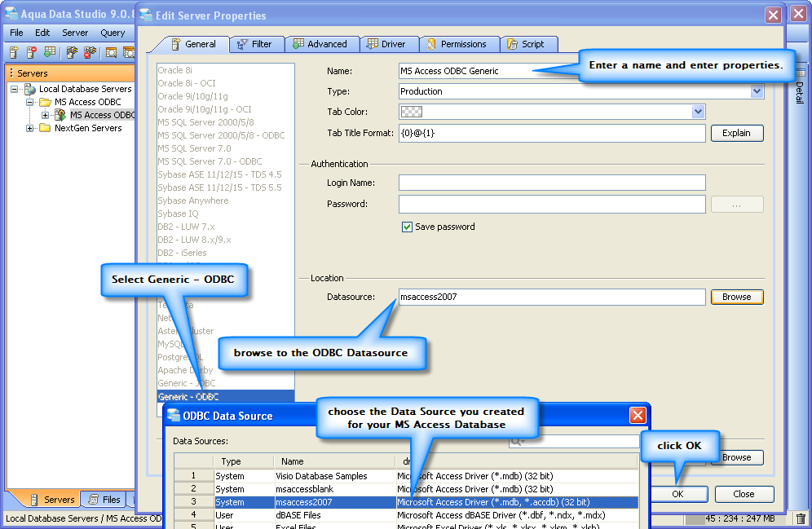812x529 pixels.
Task: Close the ODBC Data Source dialog
Action: pos(638,415)
